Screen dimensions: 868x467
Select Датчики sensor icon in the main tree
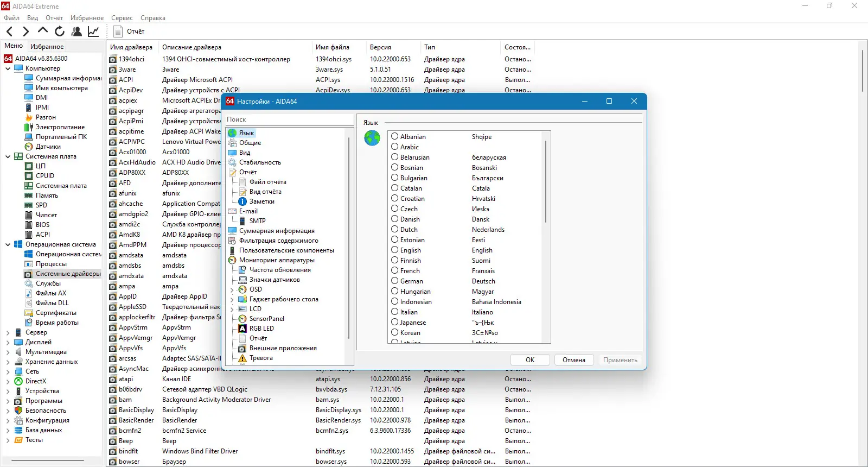click(29, 147)
